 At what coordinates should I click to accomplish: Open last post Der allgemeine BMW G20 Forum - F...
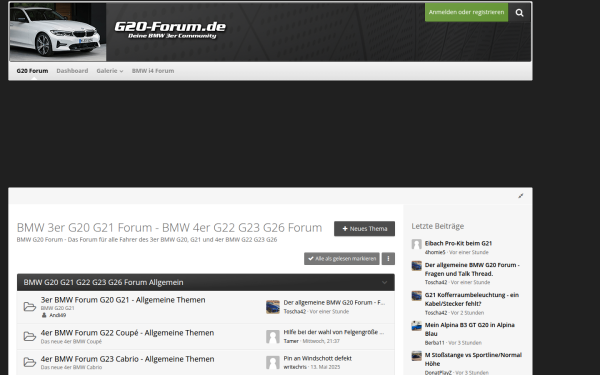tap(334, 303)
